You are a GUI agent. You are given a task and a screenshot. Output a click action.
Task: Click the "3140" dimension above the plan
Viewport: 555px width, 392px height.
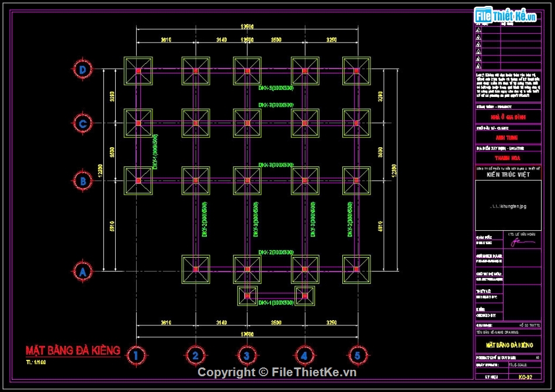point(221,40)
